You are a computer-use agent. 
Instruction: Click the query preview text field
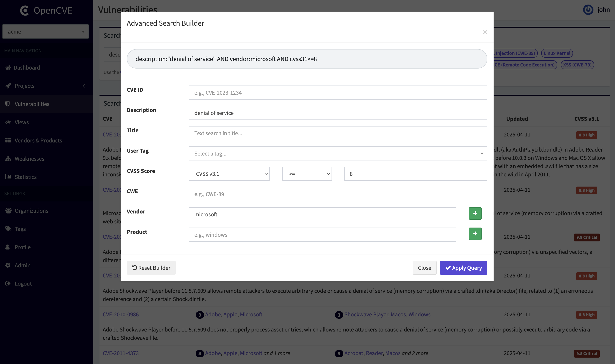(307, 59)
